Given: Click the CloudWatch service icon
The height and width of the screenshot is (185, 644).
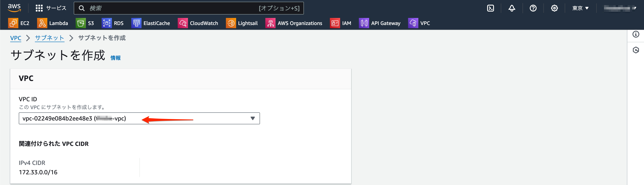Looking at the screenshot, I should 183,23.
